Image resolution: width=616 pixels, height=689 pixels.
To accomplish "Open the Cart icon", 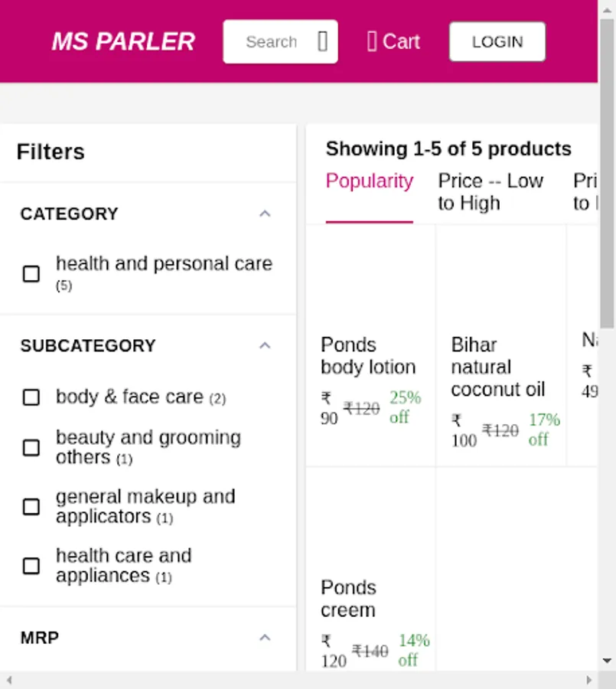I will pos(372,41).
